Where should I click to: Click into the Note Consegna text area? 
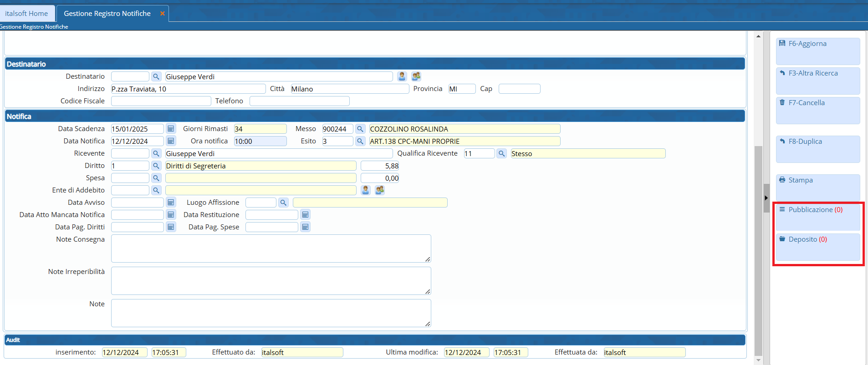pos(271,248)
